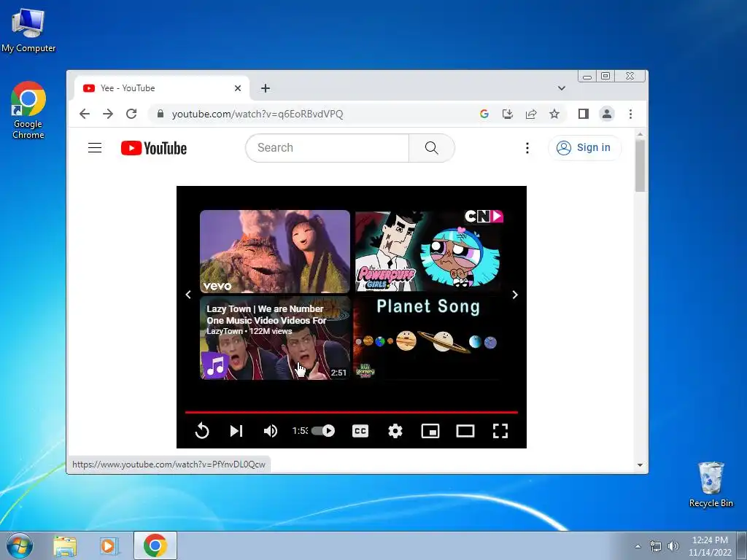Switch to theater mode

pyautogui.click(x=465, y=431)
